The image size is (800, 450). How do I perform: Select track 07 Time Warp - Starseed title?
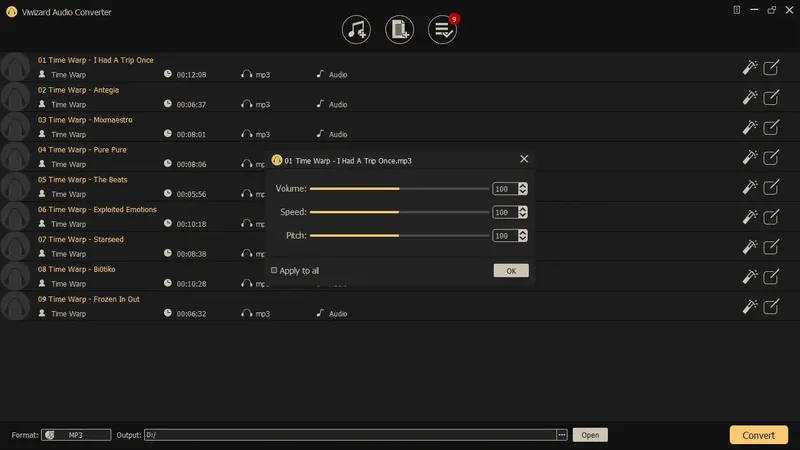point(80,239)
